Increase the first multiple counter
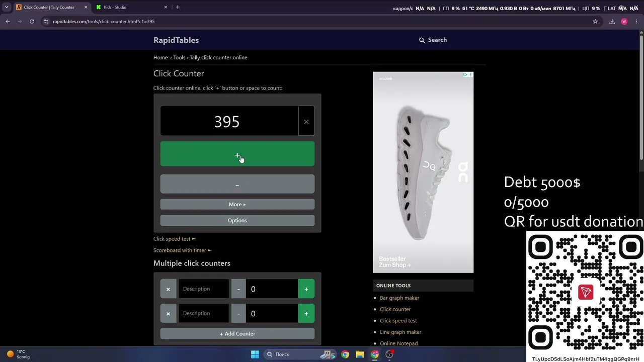 point(306,289)
